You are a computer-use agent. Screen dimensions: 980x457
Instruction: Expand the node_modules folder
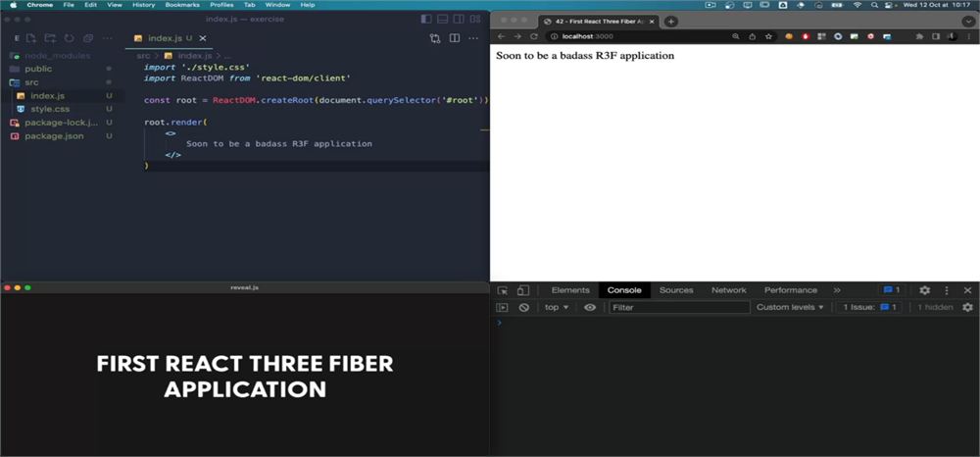pyautogui.click(x=56, y=56)
